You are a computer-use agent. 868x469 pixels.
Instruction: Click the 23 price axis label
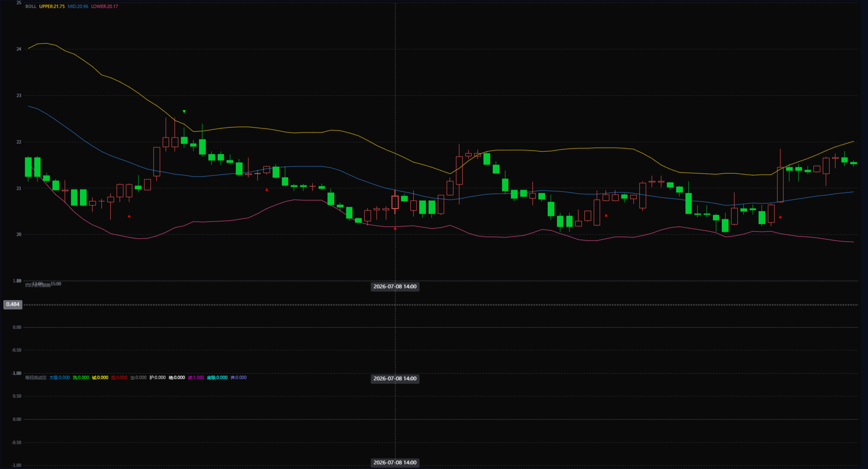[19, 96]
